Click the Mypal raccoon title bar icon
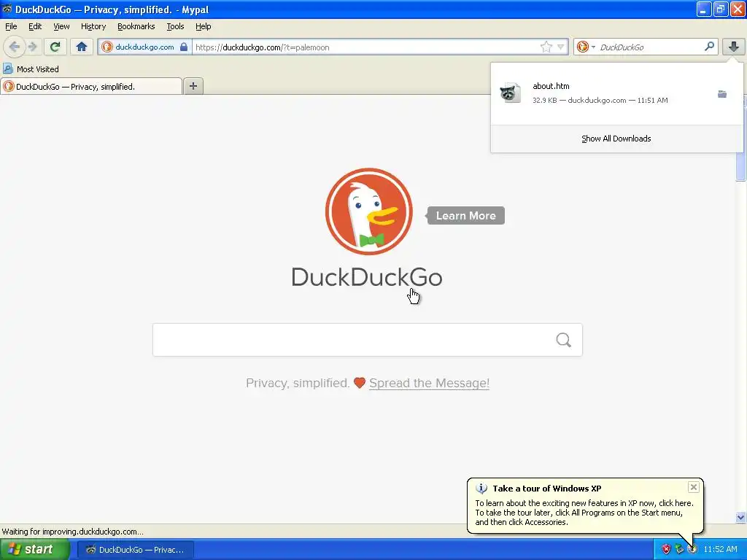This screenshot has width=747, height=560. click(7, 9)
